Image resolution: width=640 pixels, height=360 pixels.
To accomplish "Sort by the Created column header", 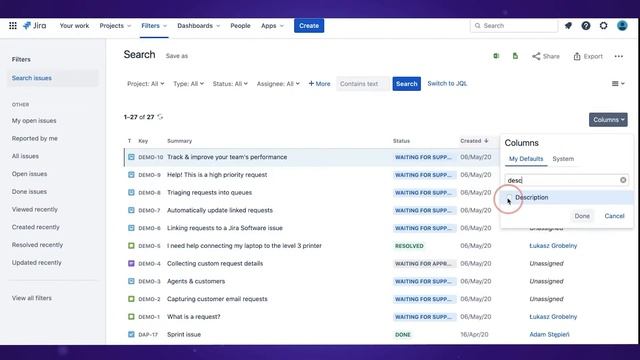I will click(474, 141).
